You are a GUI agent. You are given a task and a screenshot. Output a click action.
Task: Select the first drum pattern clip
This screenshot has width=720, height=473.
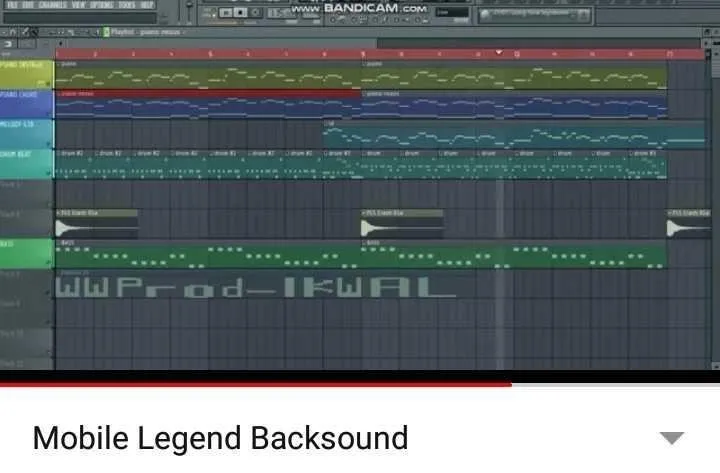point(74,164)
